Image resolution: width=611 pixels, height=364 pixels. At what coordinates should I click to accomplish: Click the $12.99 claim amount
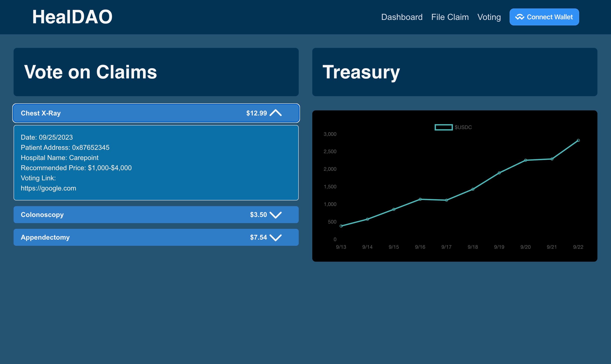pos(257,113)
